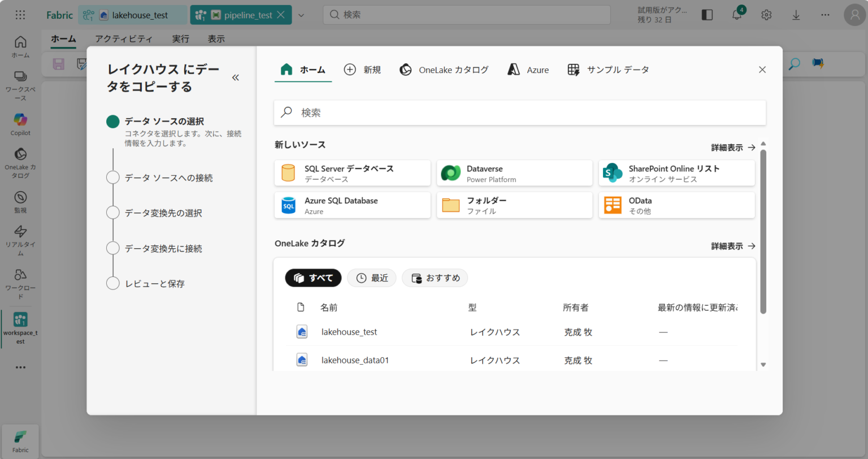Choose フォルダー source

pyautogui.click(x=515, y=205)
